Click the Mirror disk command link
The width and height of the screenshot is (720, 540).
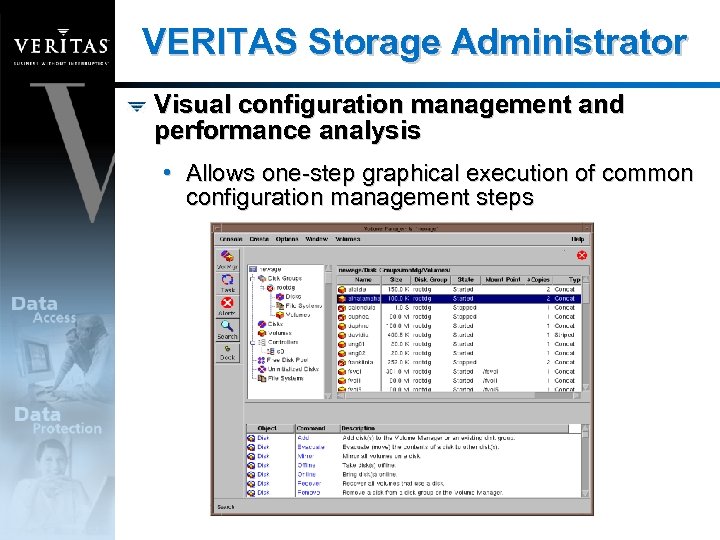[305, 456]
